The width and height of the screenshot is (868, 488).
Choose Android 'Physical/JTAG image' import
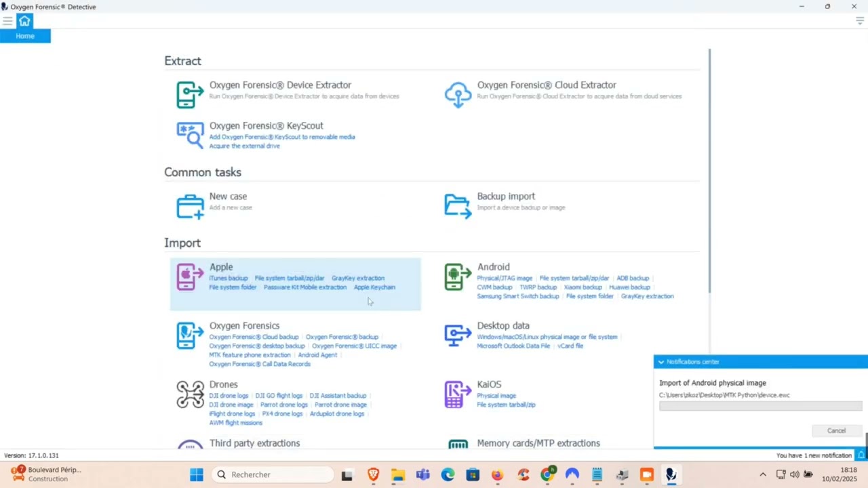pos(505,278)
